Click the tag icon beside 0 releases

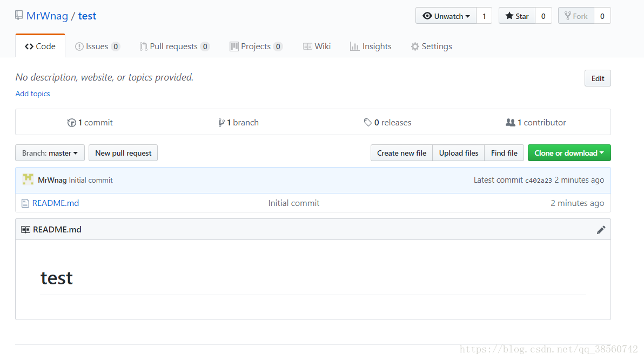367,123
